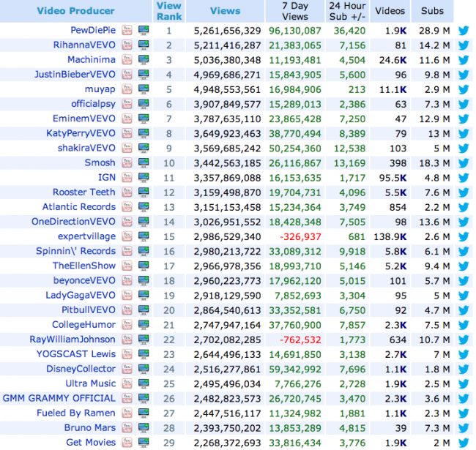Visit the EminemVEVO link
This screenshot has width=476, height=450.
coord(84,119)
